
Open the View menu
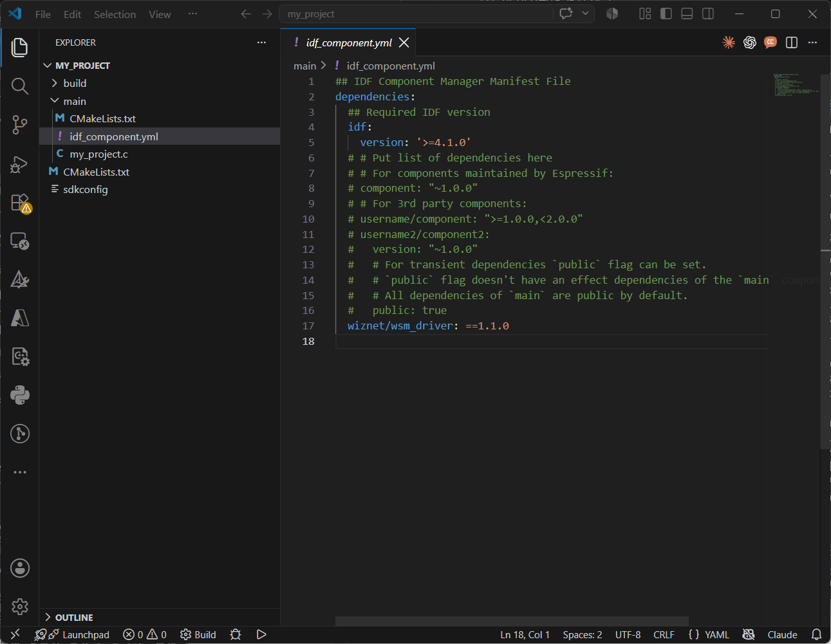[x=160, y=14]
